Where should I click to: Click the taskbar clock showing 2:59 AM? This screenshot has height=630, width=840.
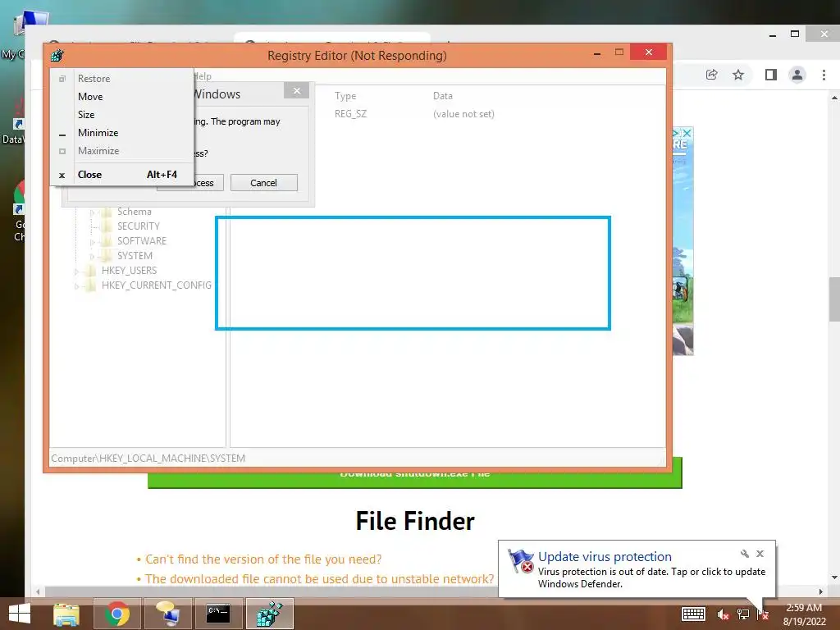(804, 614)
